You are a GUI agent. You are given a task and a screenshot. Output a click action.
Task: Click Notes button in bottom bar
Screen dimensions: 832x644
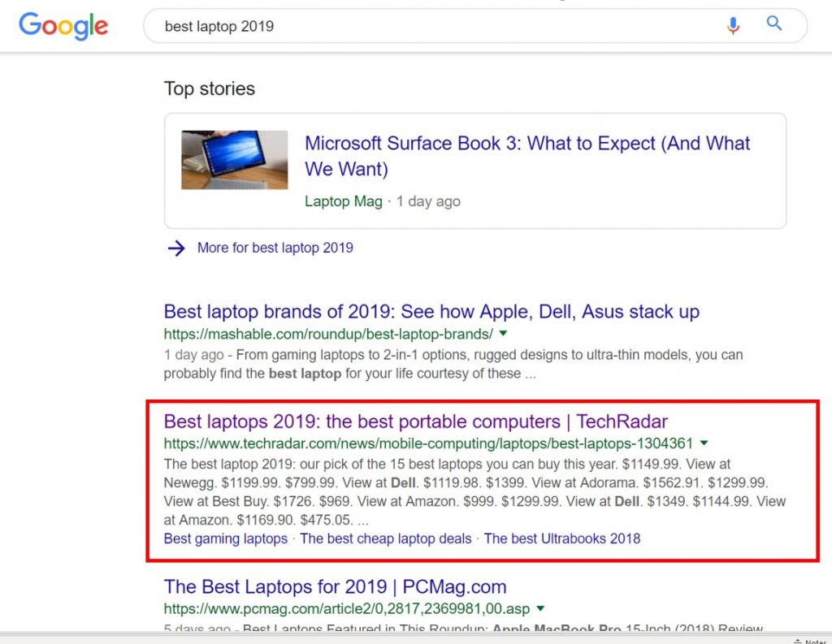(x=812, y=641)
